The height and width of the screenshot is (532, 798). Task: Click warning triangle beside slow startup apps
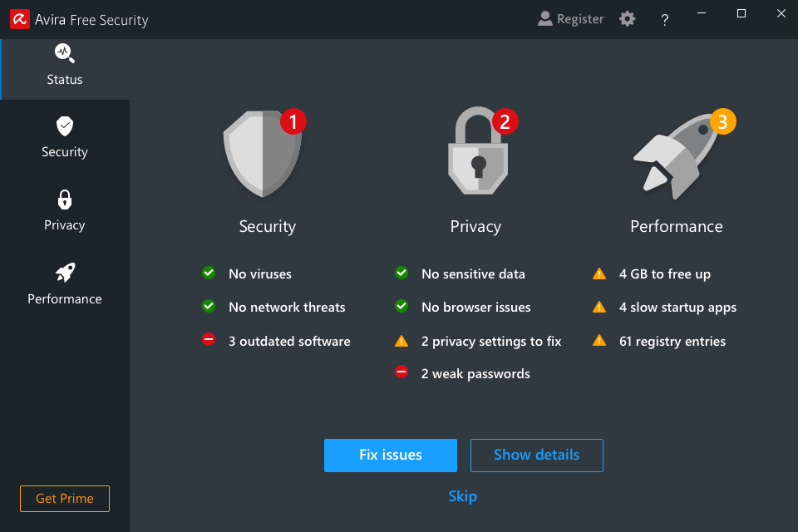(x=599, y=307)
